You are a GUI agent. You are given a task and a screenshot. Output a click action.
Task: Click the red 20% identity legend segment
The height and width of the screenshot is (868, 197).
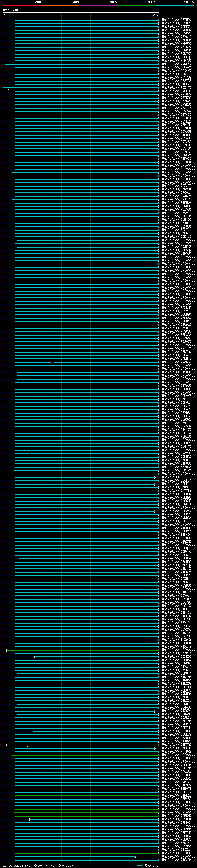tap(22, 6)
